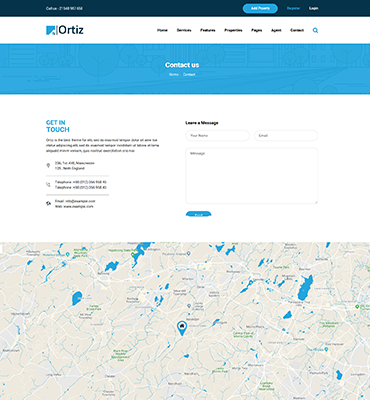370x400 pixels.
Task: Click the blue house map pin
Action: (181, 328)
